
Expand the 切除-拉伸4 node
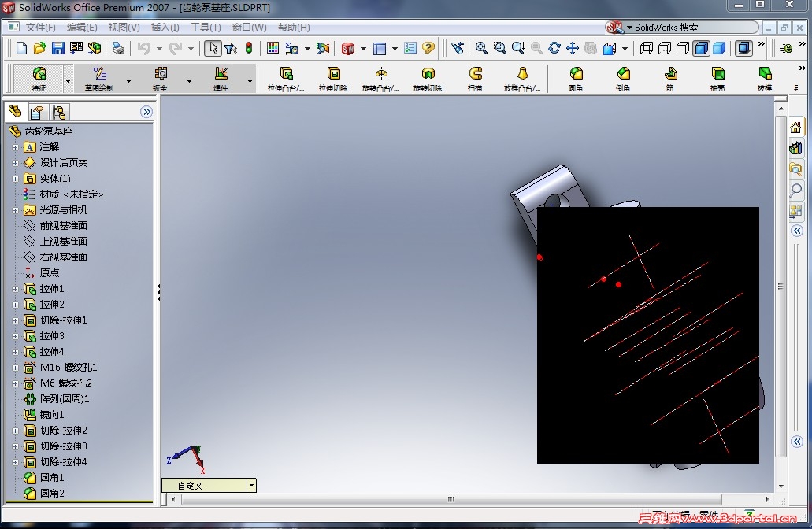(16, 462)
